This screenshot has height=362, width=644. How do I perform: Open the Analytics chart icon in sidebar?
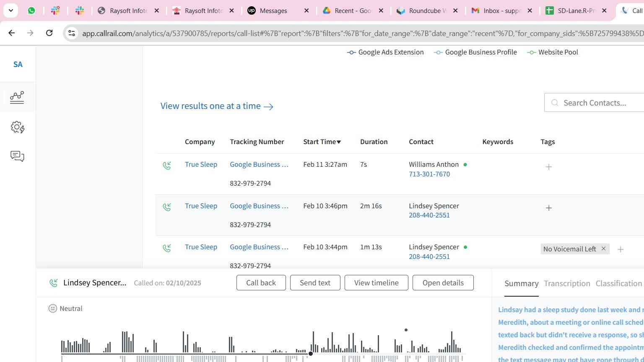pos(17,97)
